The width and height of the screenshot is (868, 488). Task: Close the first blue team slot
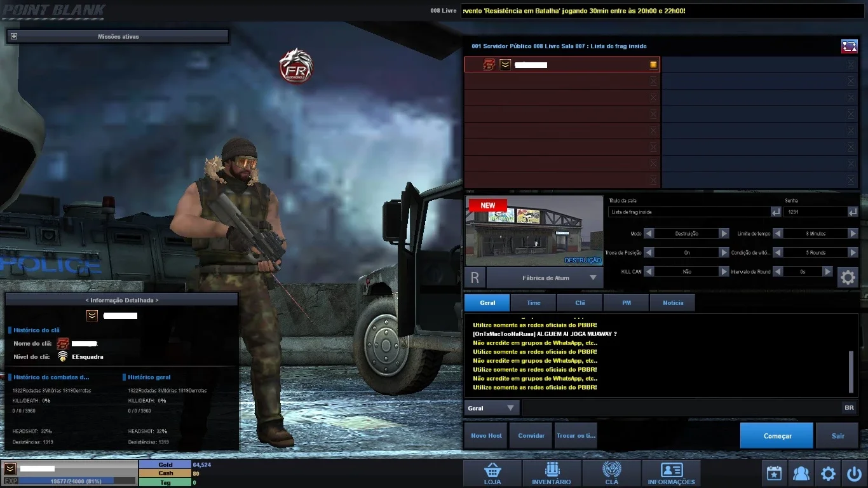851,65
